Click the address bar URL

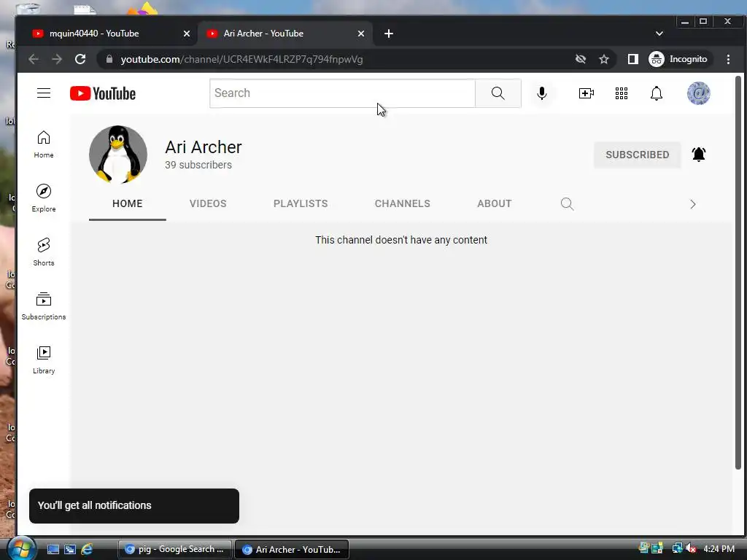coord(242,60)
